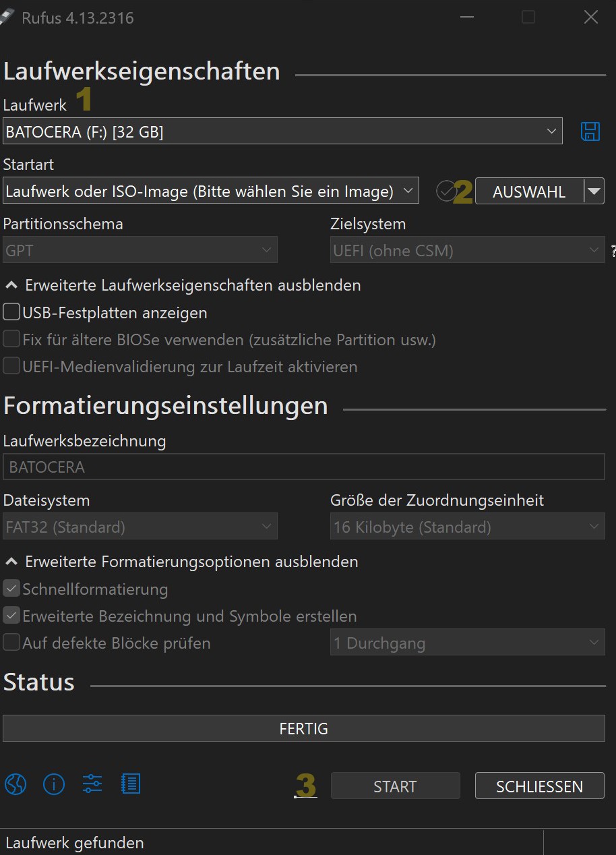616x855 pixels.
Task: Enable USB-Festplatten anzeigen checkbox
Action: click(11, 312)
